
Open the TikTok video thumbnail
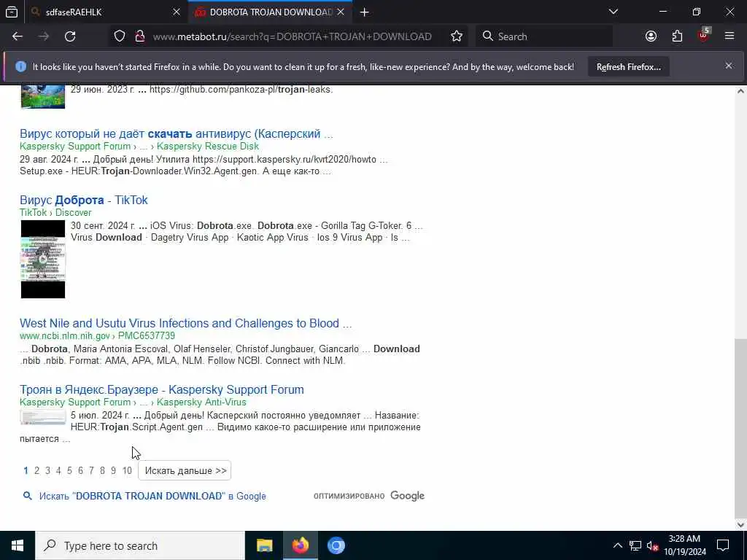[43, 259]
